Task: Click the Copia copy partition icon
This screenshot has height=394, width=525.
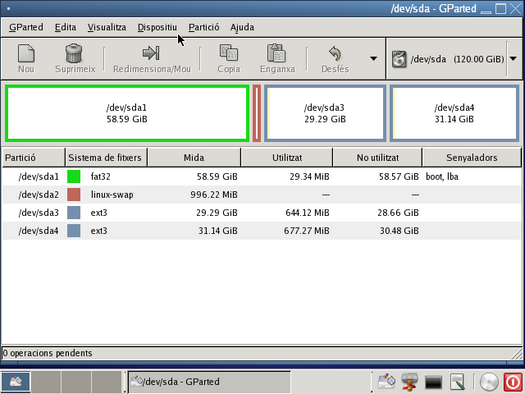Action: point(229,53)
